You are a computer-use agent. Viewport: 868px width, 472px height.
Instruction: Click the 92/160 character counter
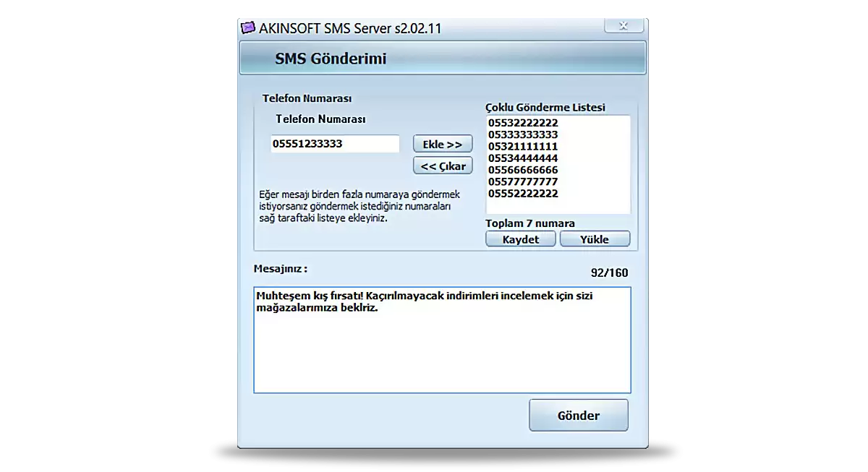coord(608,273)
